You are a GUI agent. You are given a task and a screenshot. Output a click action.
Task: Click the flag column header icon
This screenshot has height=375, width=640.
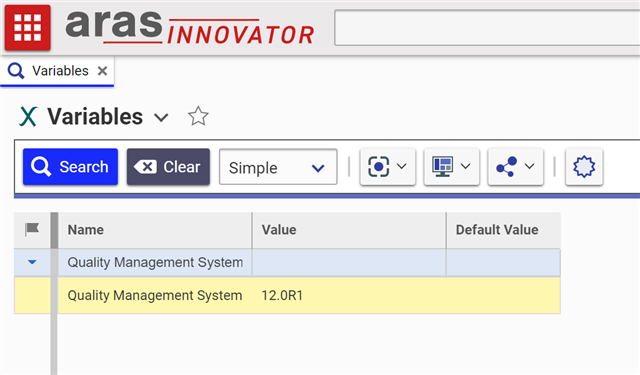(32, 229)
